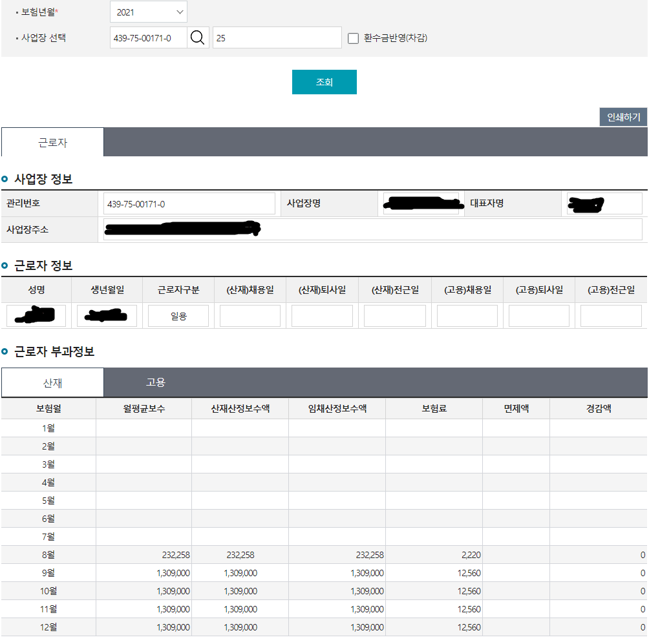Focus the 관리번호 field in 사업장 정보
The image size is (649, 644).
[189, 204]
